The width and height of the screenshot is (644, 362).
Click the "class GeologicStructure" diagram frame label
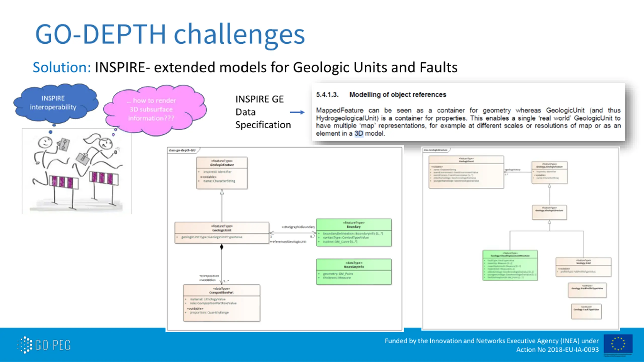435,150
